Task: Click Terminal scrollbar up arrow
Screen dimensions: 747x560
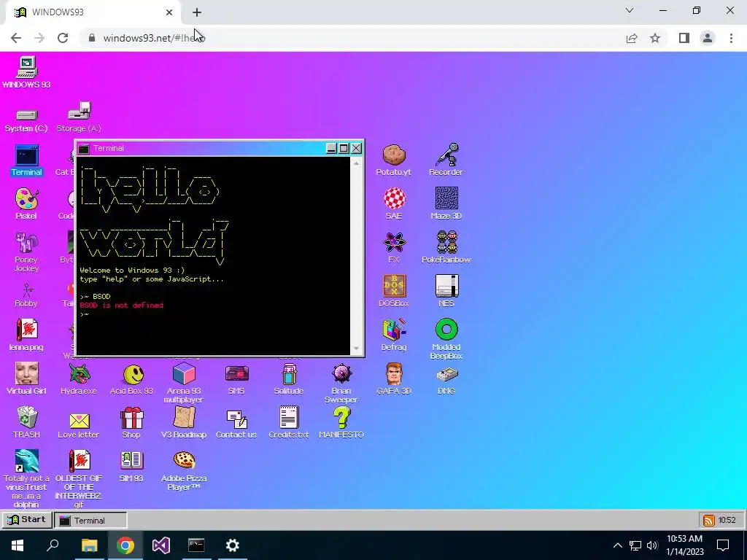Action: tap(356, 163)
